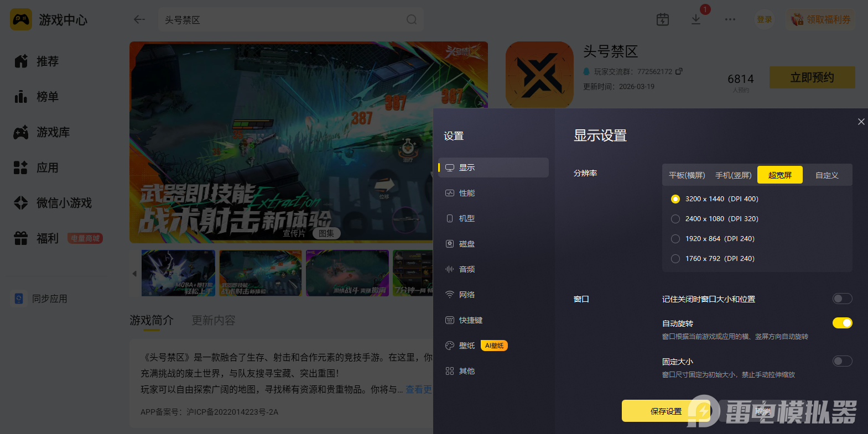This screenshot has height=434, width=868.
Task: Open 其他 settings via its grid icon
Action: 450,371
